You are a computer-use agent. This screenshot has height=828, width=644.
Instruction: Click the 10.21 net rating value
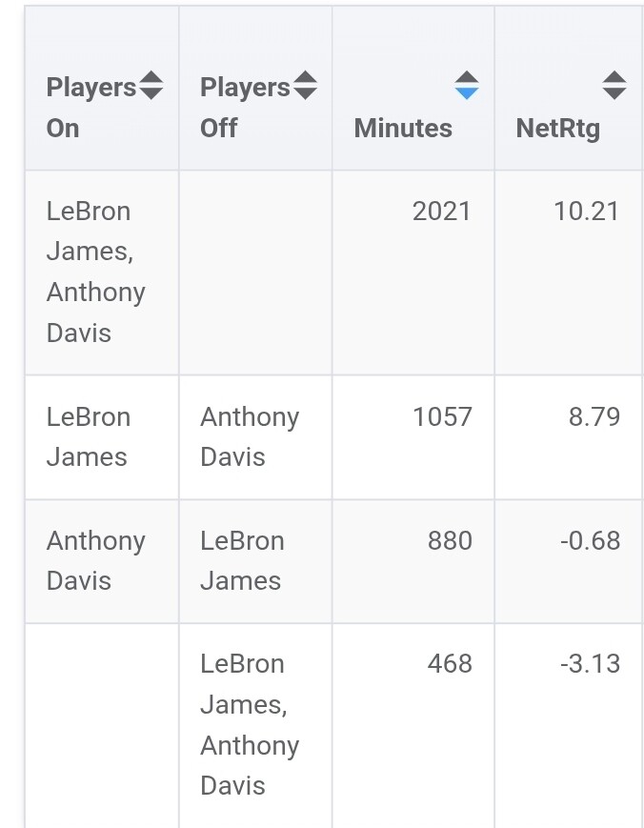[586, 212]
